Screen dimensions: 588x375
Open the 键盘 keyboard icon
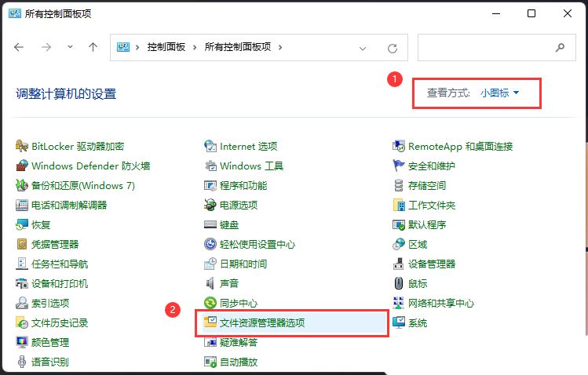tap(210, 224)
